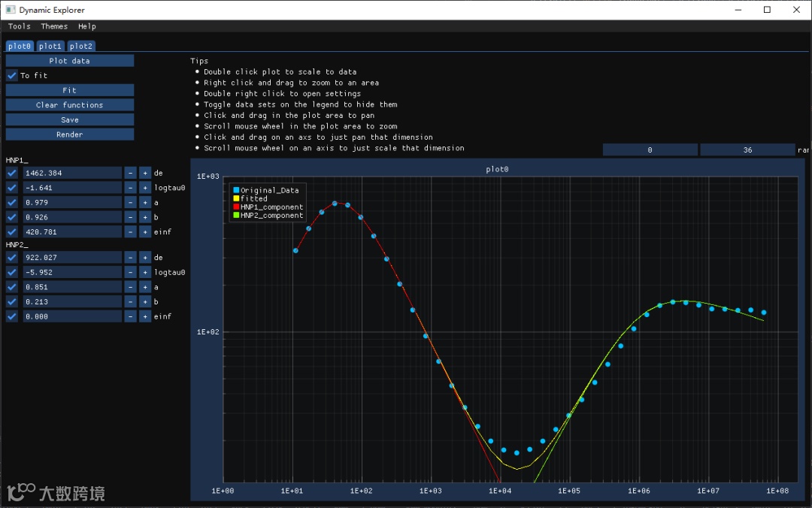Toggle the HNP1 de parameter checkbox

click(12, 173)
